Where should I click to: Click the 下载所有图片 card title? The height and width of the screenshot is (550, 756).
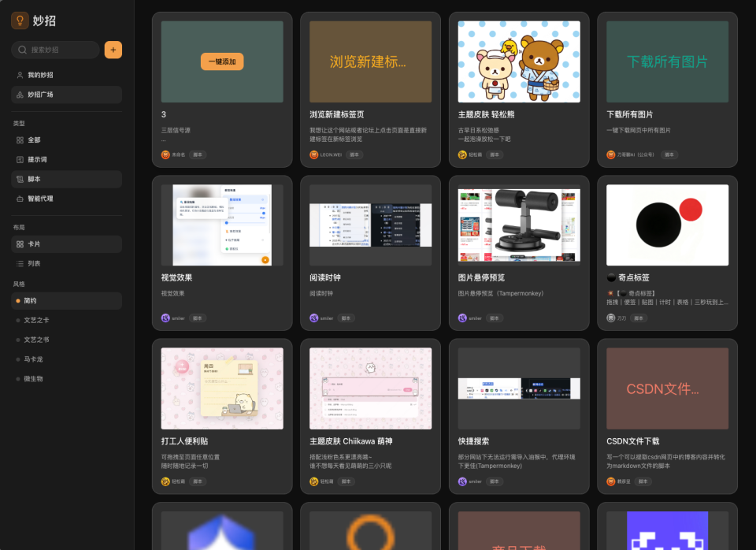[x=630, y=114]
